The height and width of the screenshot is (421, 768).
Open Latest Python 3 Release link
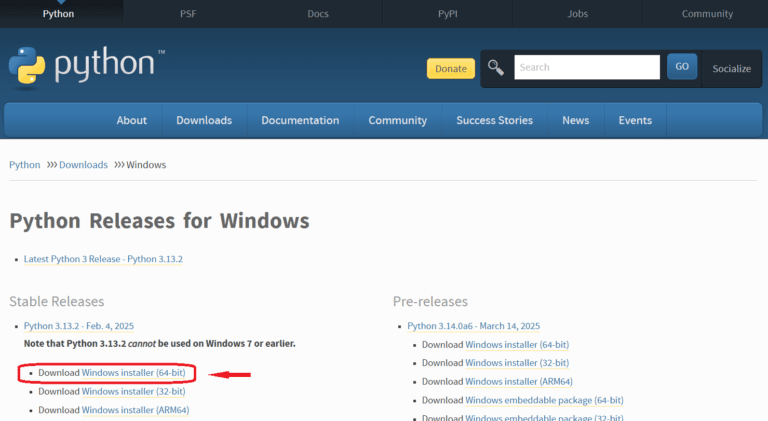pyautogui.click(x=103, y=259)
